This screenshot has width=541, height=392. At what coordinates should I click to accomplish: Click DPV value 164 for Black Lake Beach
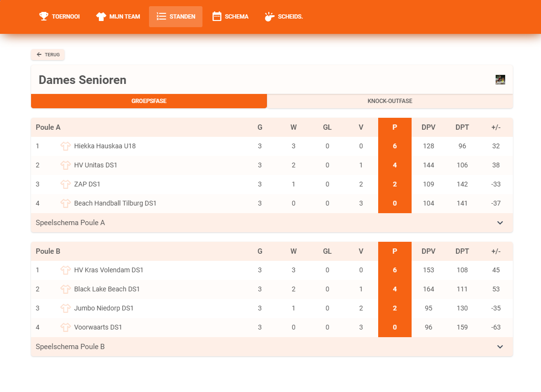point(428,289)
